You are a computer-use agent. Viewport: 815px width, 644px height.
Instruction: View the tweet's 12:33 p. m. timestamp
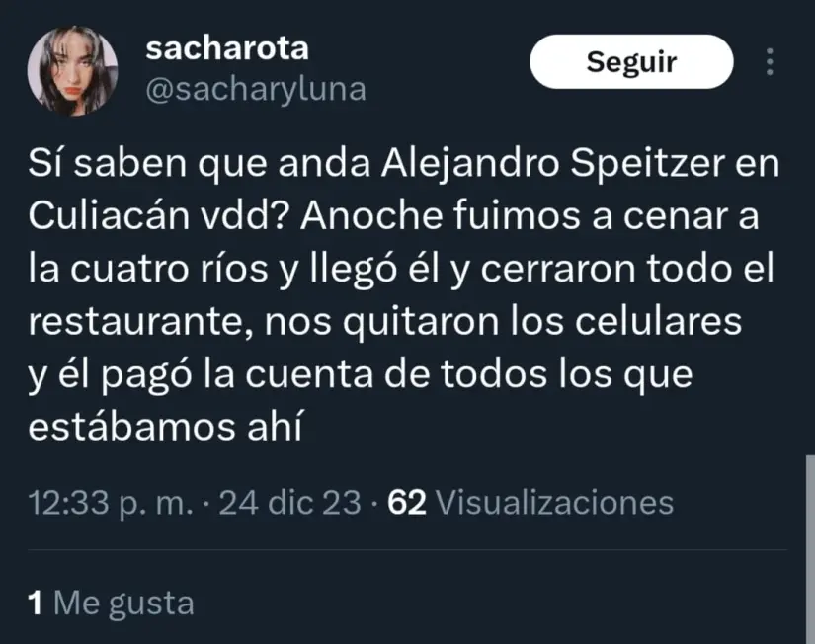point(111,503)
